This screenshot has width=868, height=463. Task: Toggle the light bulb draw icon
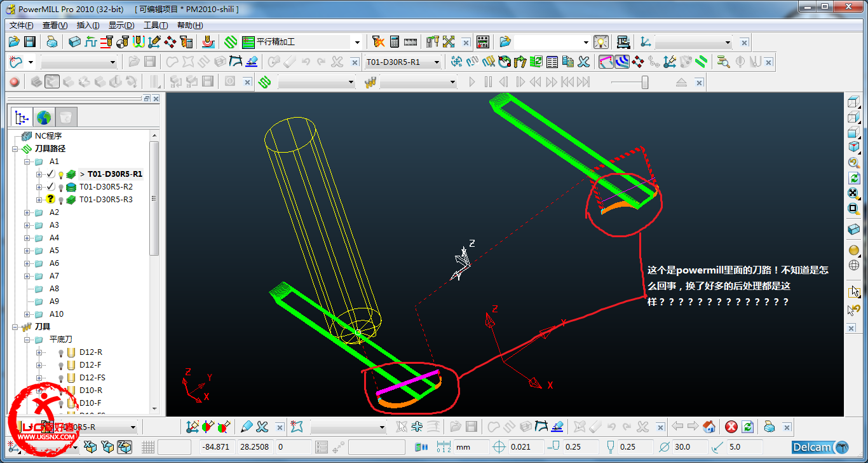[601, 42]
